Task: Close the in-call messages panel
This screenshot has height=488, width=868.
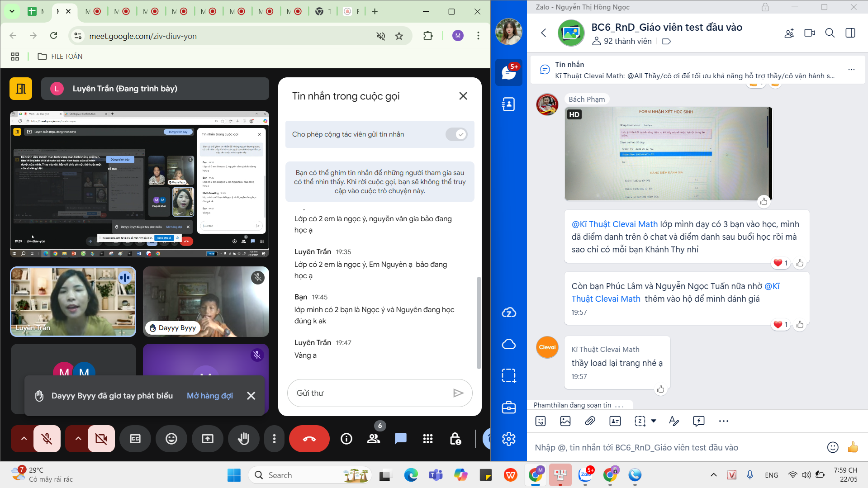Action: coord(463,96)
